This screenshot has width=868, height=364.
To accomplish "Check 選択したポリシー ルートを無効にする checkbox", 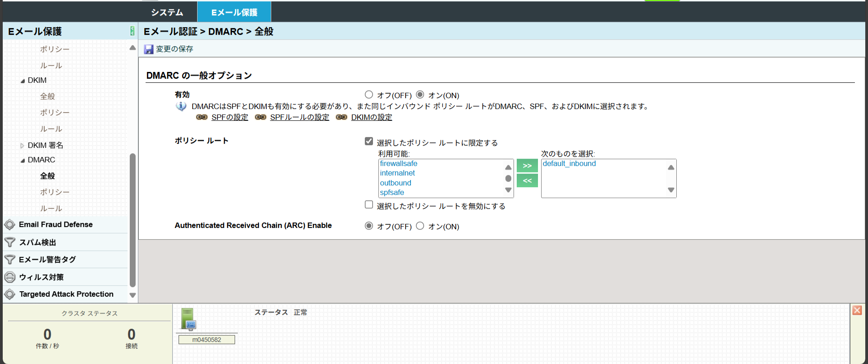I will point(369,204).
